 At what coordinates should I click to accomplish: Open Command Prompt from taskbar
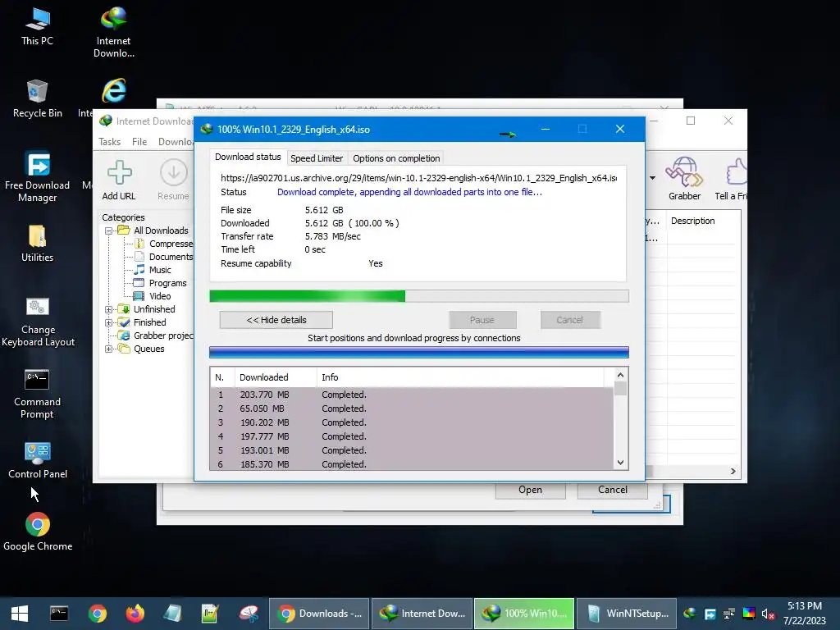(x=59, y=614)
